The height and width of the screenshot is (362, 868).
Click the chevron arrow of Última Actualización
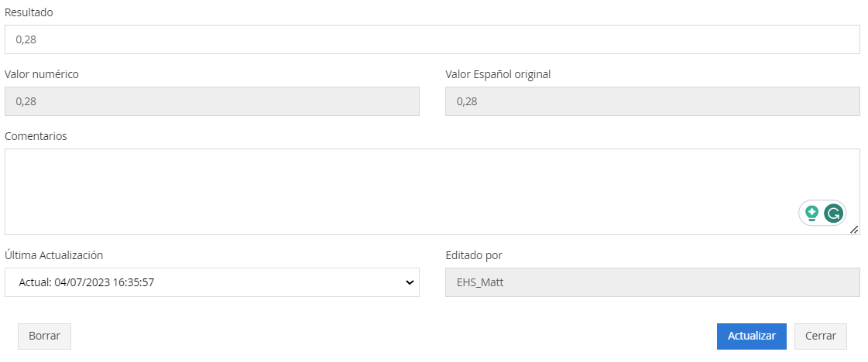click(410, 282)
